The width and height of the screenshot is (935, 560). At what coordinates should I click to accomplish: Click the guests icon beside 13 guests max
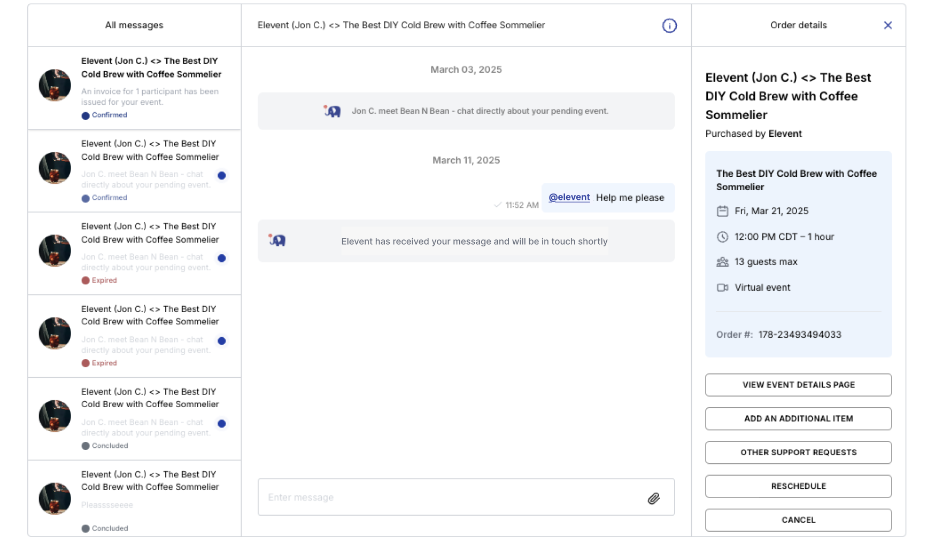pos(722,262)
